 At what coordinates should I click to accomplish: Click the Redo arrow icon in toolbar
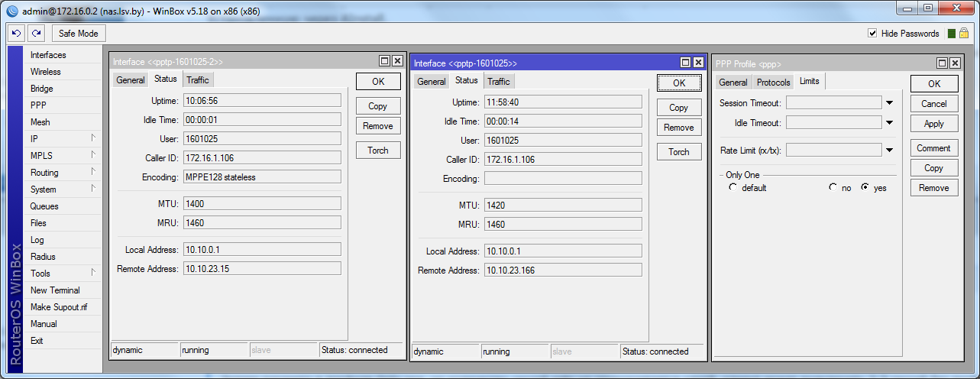coord(36,34)
